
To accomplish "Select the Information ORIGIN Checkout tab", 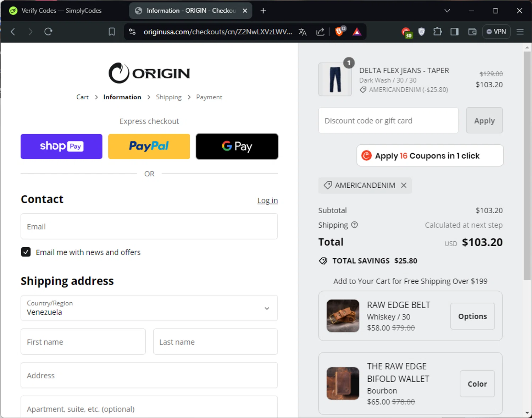I will (186, 11).
